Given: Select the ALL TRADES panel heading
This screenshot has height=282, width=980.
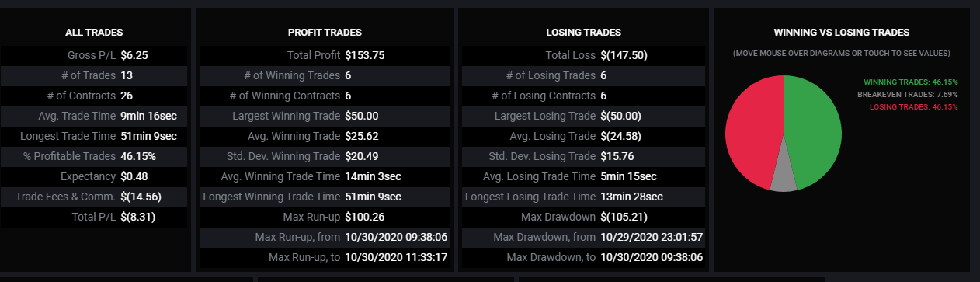Looking at the screenshot, I should pyautogui.click(x=95, y=33).
